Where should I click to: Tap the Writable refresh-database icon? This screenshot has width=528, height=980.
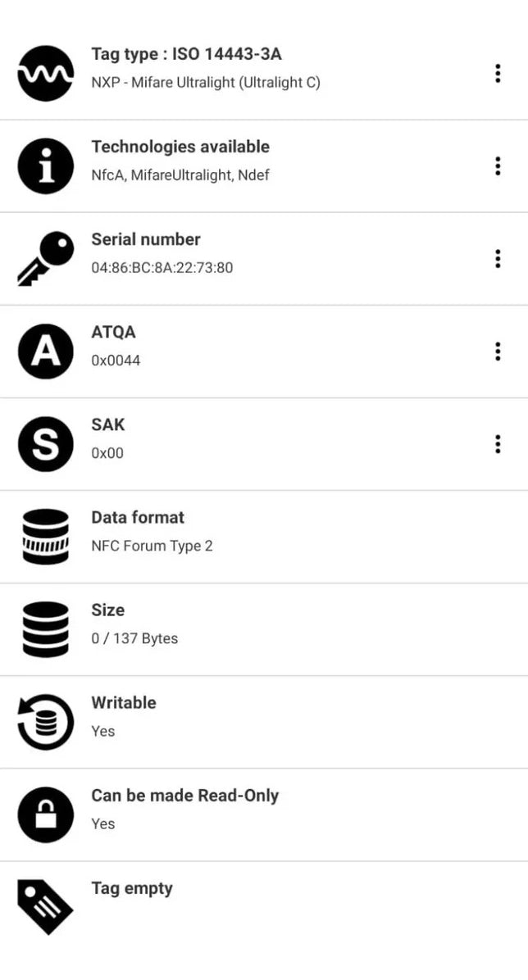(x=46, y=722)
